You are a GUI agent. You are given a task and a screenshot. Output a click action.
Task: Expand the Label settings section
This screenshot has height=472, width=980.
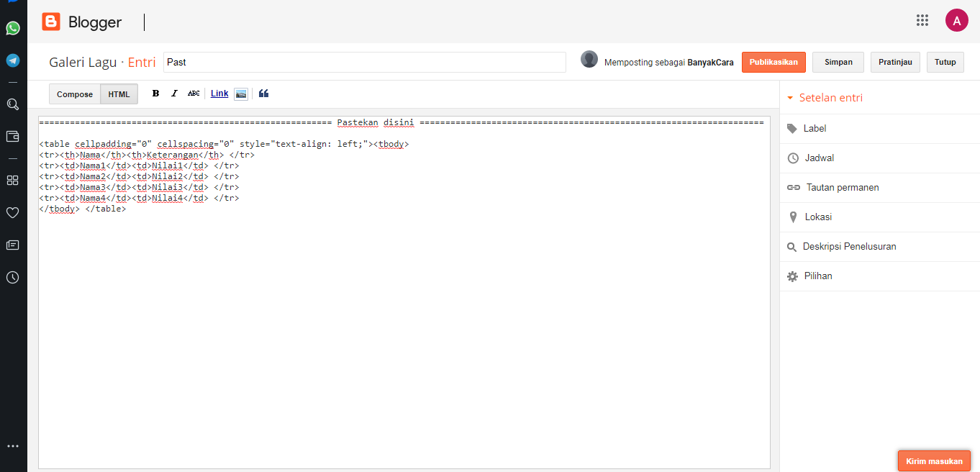[x=879, y=128]
